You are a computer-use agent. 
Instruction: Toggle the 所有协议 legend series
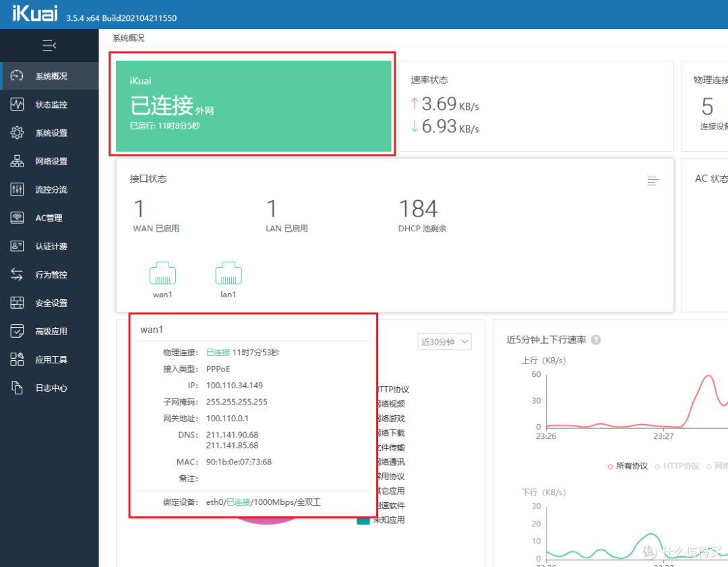pyautogui.click(x=628, y=466)
